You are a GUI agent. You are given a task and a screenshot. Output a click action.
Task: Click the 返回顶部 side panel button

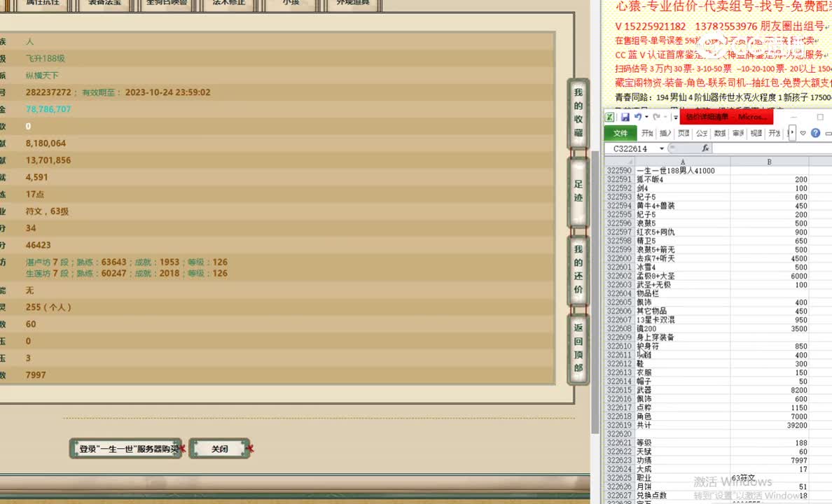click(578, 347)
